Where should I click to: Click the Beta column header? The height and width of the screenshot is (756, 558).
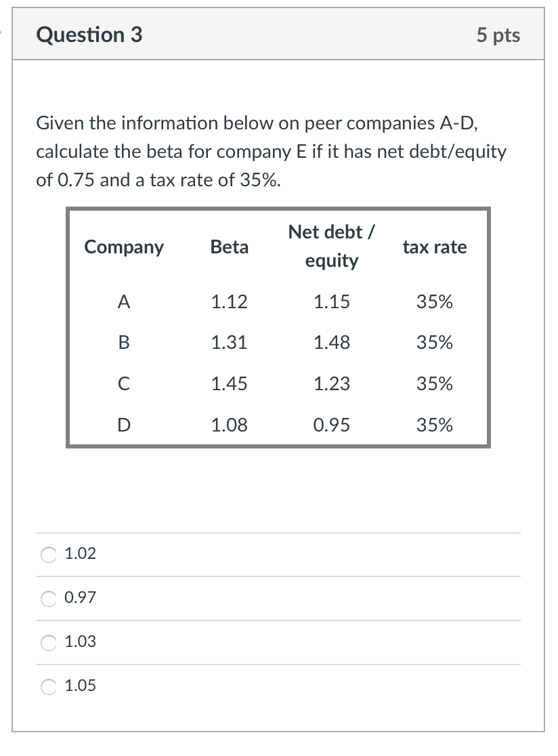coord(229,247)
